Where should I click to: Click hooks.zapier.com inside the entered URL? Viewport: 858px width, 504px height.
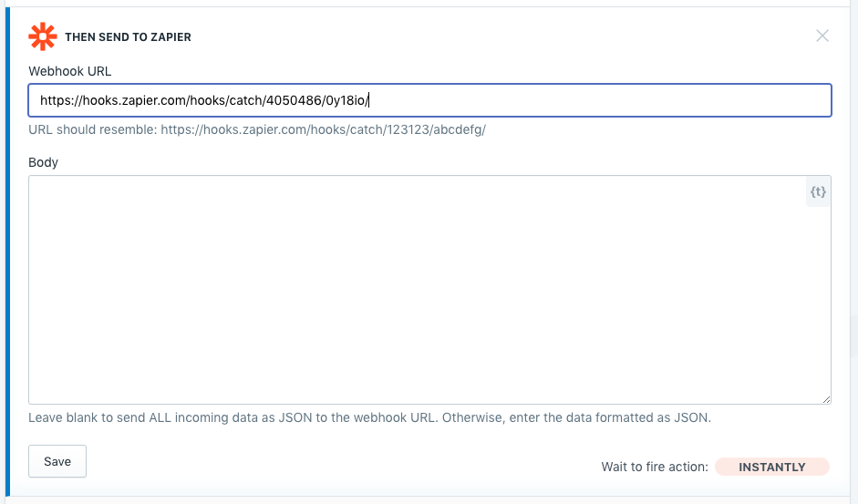click(x=134, y=100)
